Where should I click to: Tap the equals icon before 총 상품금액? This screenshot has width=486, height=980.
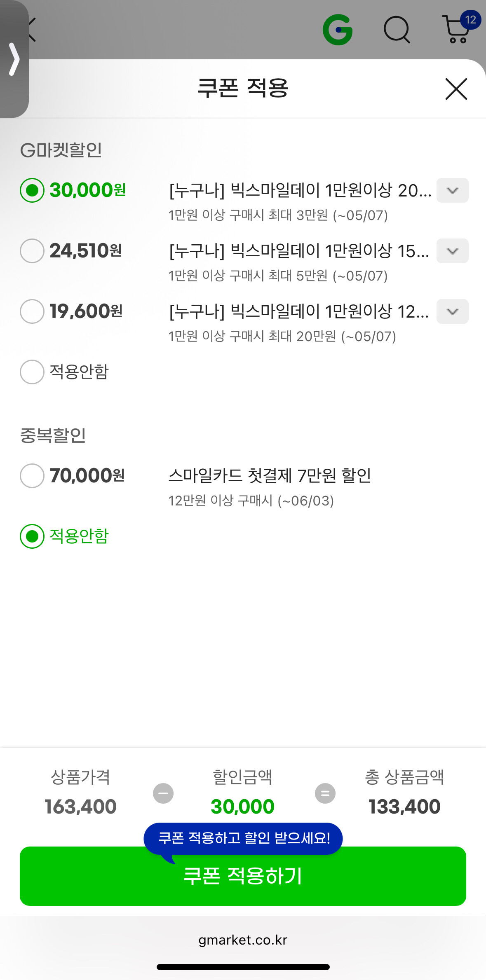point(325,793)
